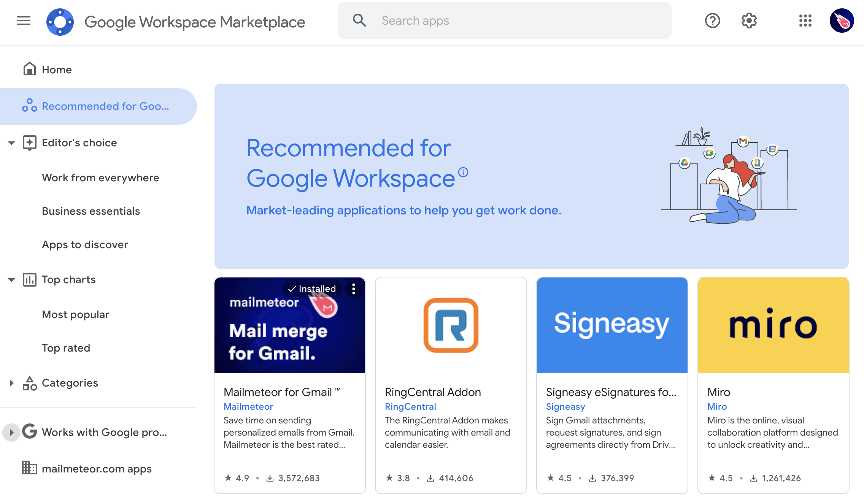Click the info icon beside Google Workspace heading
The height and width of the screenshot is (504, 864).
coord(463,172)
